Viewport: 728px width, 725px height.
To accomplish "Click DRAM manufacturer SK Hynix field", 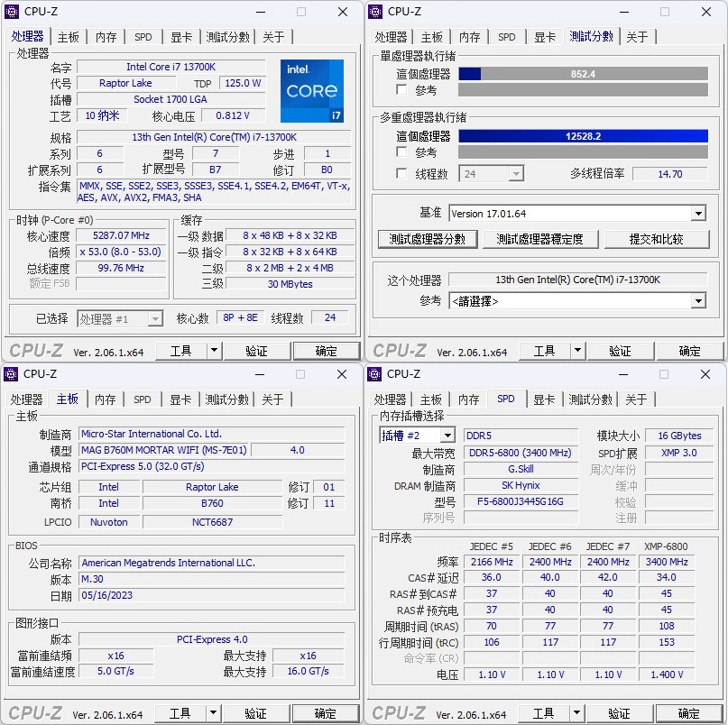I will [521, 485].
